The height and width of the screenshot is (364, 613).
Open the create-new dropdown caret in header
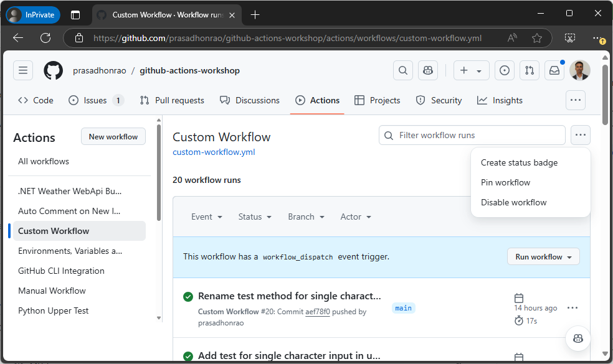(479, 71)
